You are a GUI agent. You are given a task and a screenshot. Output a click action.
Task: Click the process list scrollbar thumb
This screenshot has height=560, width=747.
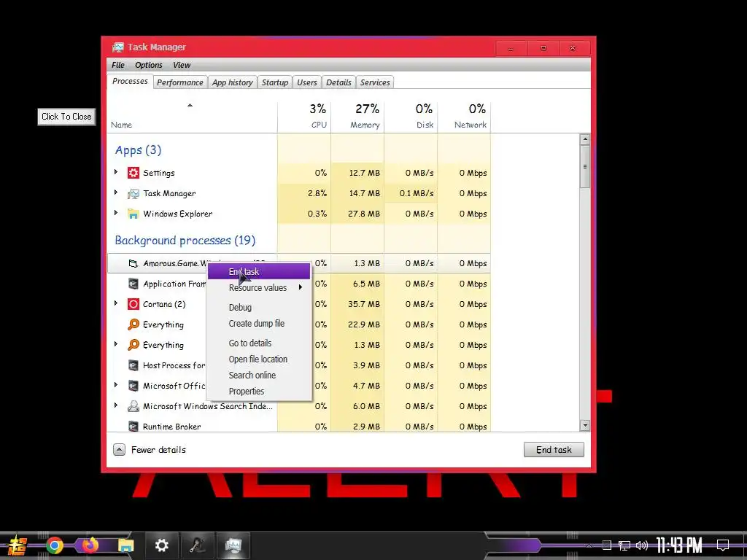[x=584, y=167]
